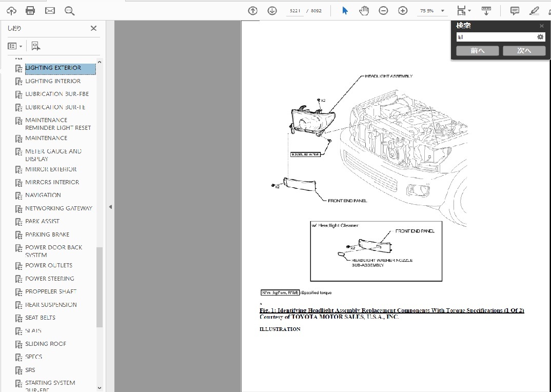Image resolution: width=551 pixels, height=392 pixels.
Task: Close the しおり bookmarks panel
Action: [93, 29]
